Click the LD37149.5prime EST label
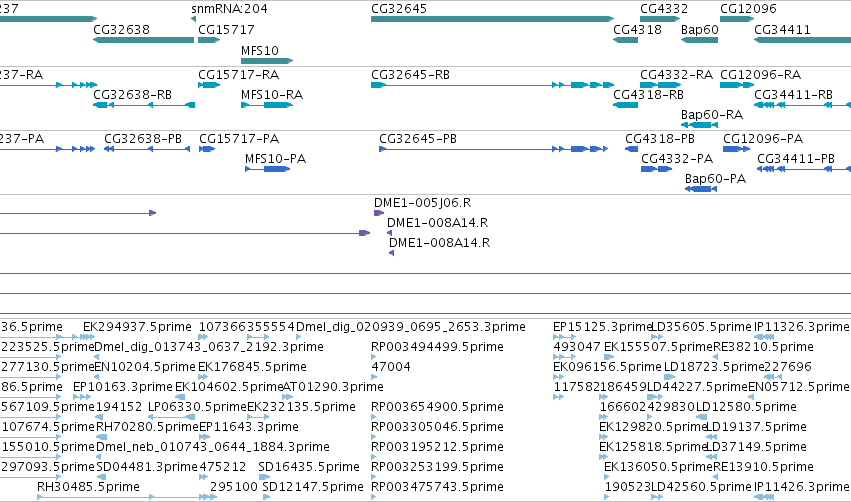This screenshot has height=502, width=851. pos(756,447)
